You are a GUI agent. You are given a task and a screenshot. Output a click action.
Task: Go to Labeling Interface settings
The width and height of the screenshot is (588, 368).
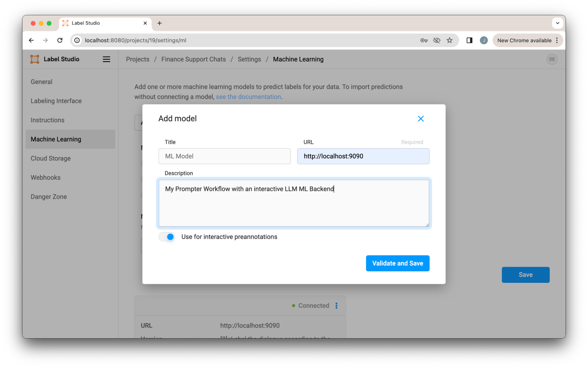(x=56, y=101)
